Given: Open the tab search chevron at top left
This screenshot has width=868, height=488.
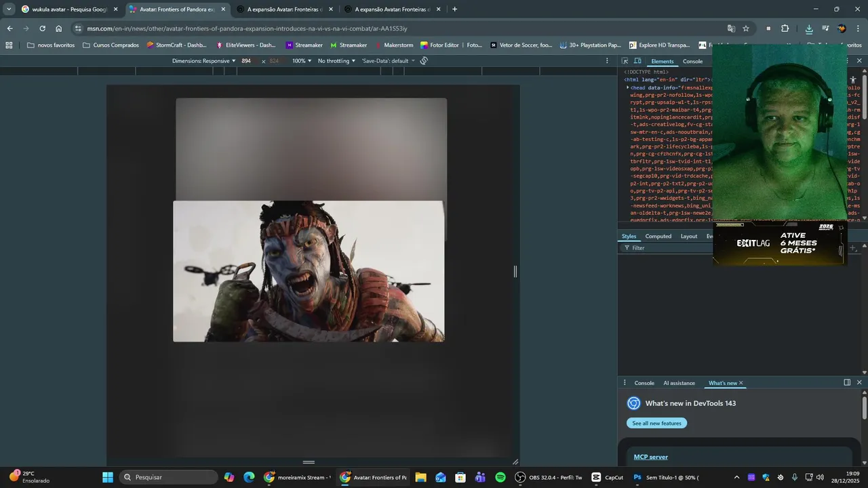Looking at the screenshot, I should click(x=9, y=9).
